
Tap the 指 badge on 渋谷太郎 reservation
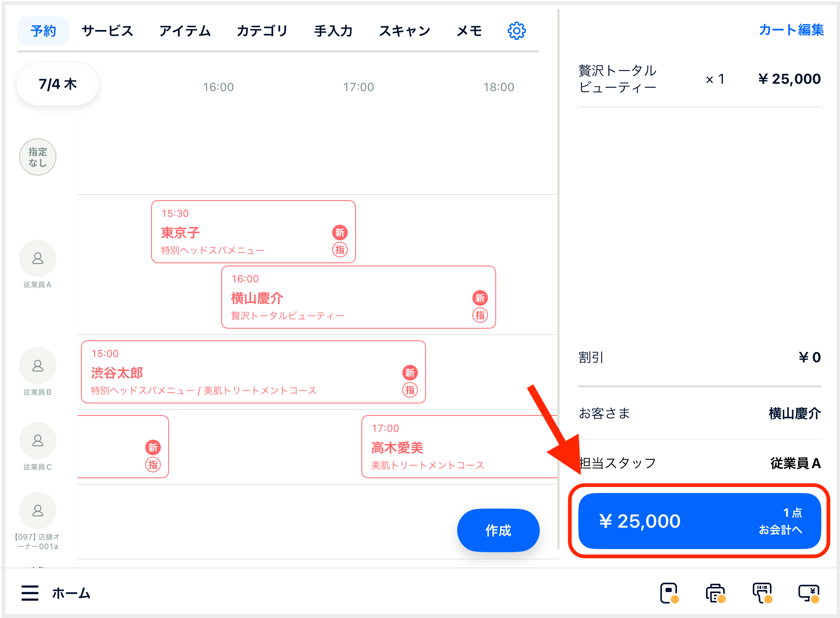410,390
